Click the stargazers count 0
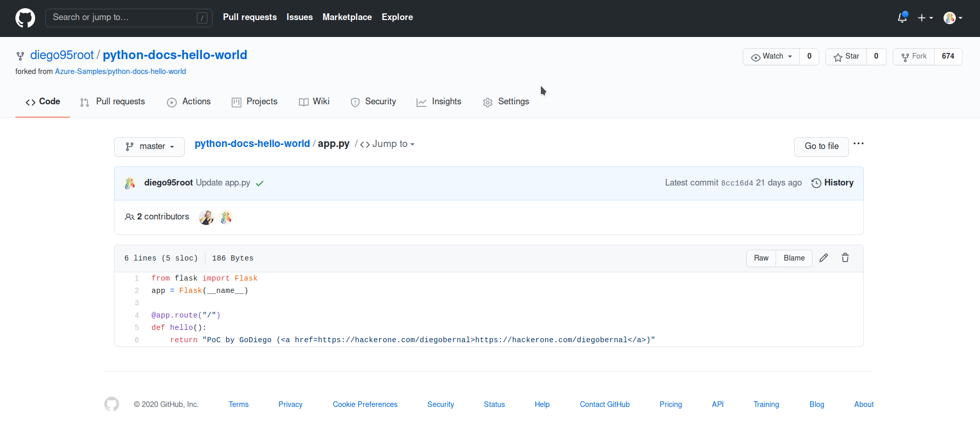This screenshot has height=427, width=980. point(876,57)
